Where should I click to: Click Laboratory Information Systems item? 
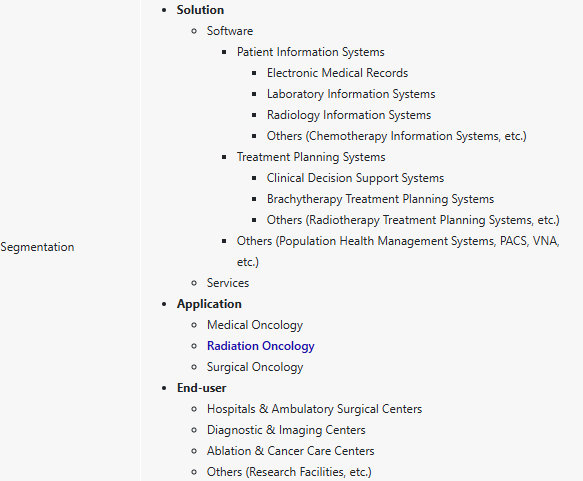(x=351, y=94)
